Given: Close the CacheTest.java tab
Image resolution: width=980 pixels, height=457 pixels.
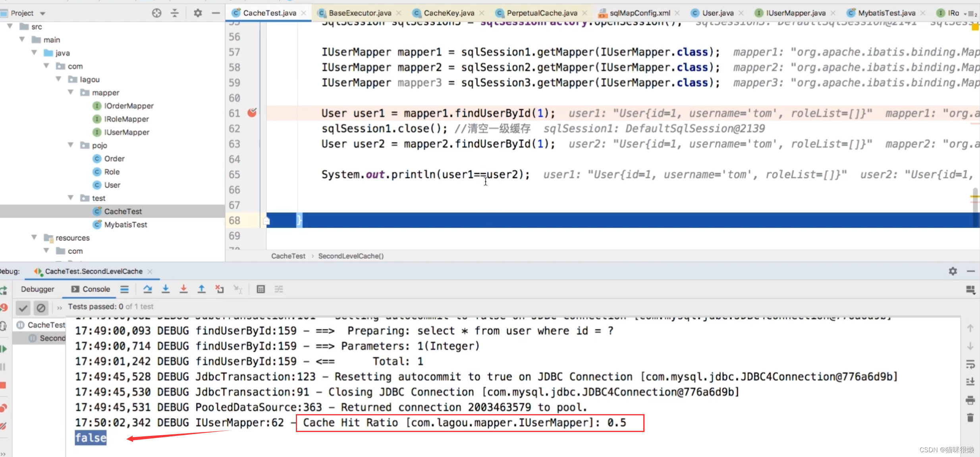Looking at the screenshot, I should coord(304,13).
